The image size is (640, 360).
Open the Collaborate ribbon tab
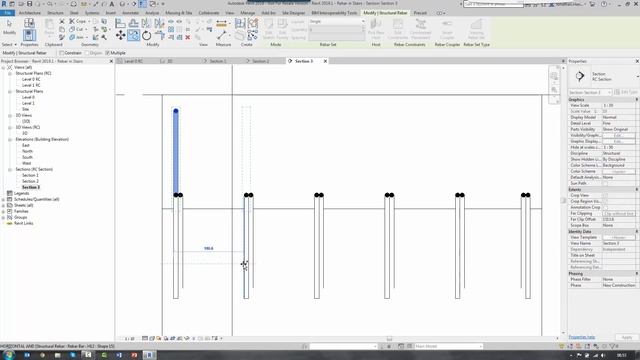(x=209, y=13)
